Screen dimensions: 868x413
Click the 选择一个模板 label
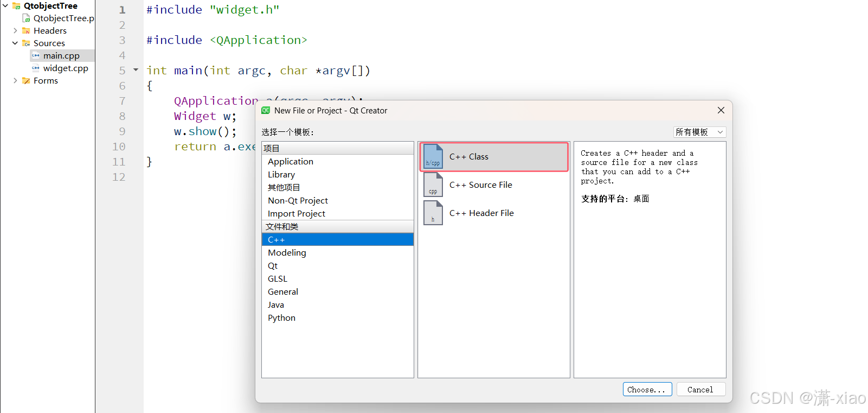point(287,132)
